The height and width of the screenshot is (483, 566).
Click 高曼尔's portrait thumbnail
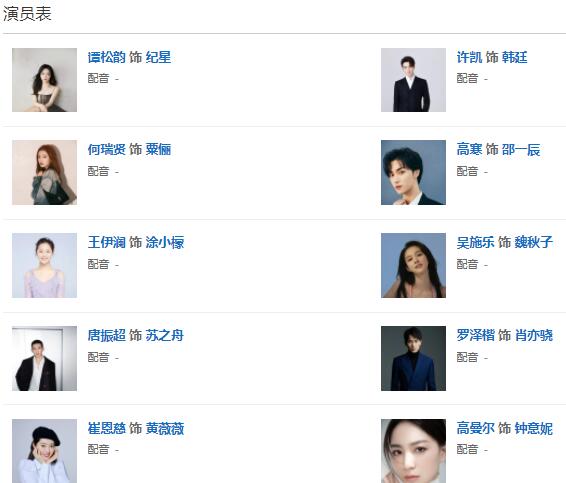point(413,451)
